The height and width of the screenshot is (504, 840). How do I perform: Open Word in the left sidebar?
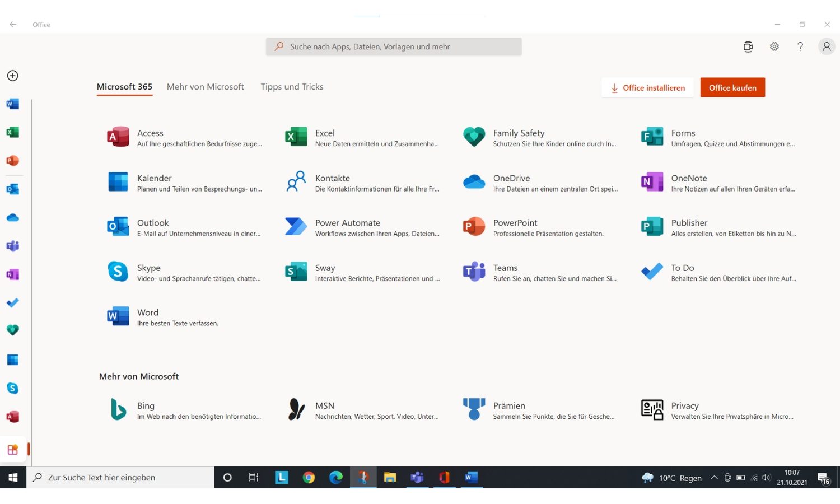(13, 104)
